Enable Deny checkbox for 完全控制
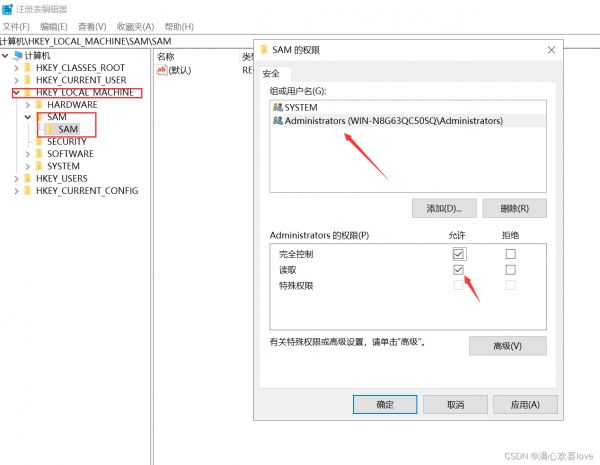Screen dimensions: 600x465 click(x=510, y=254)
